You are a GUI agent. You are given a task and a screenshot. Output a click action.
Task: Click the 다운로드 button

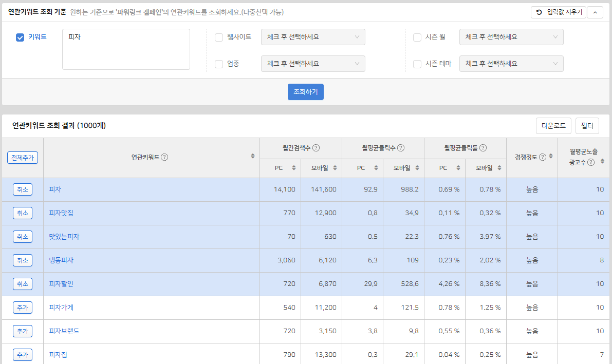point(553,126)
